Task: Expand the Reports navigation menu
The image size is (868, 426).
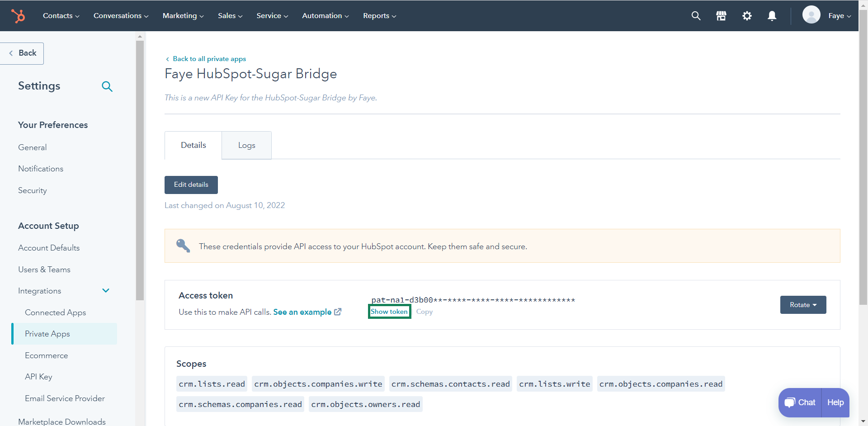Action: 379,16
